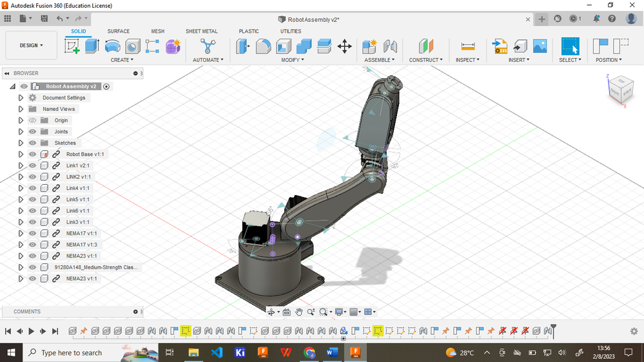Select the Measure tool icon
The image size is (644, 362).
click(468, 46)
